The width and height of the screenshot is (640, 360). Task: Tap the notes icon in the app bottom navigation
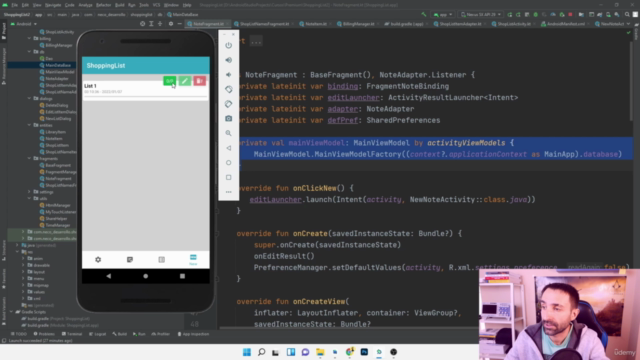[130, 260]
